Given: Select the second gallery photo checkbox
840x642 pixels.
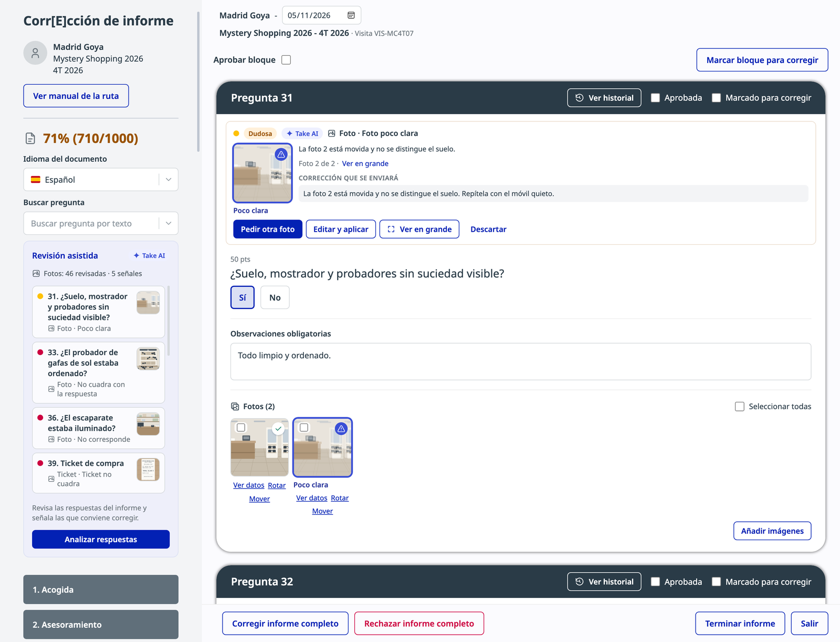Looking at the screenshot, I should [x=304, y=428].
